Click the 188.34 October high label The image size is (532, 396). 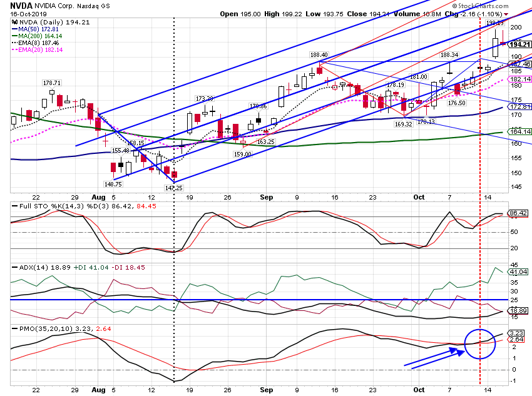tap(449, 55)
